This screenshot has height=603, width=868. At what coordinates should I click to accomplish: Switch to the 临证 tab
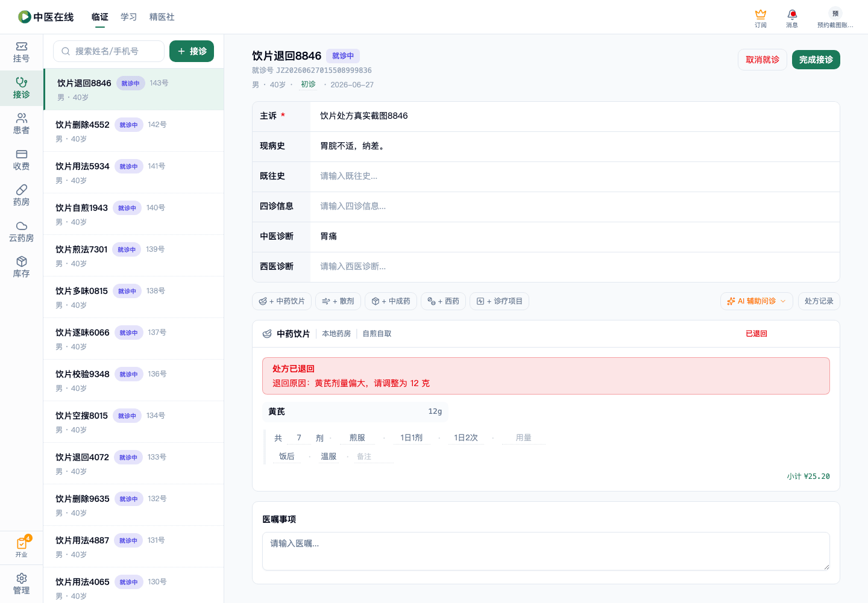point(100,17)
